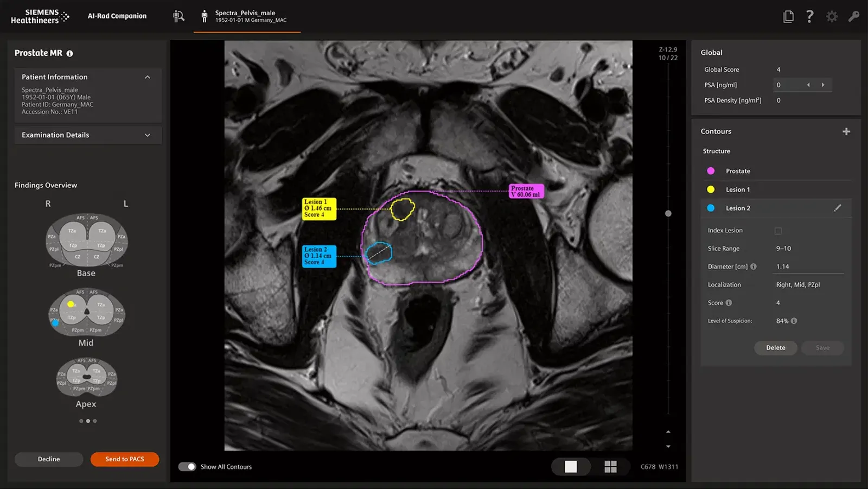
Task: Add a new contour with plus icon
Action: click(x=846, y=131)
